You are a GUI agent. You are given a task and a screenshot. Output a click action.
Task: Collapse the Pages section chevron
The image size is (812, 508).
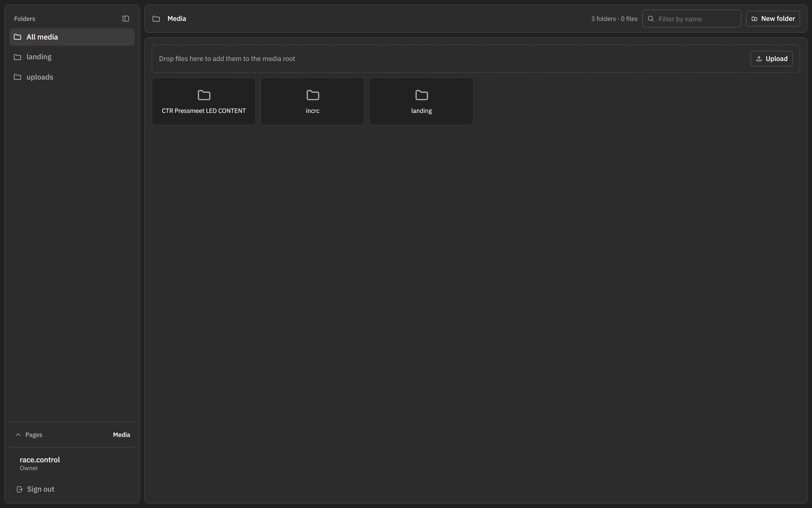(18, 435)
